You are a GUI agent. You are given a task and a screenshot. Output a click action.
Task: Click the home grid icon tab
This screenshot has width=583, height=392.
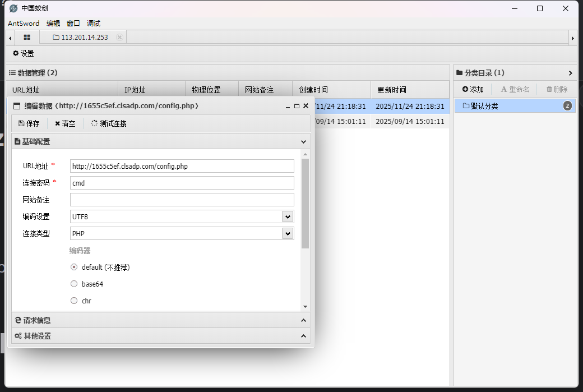[x=27, y=37]
